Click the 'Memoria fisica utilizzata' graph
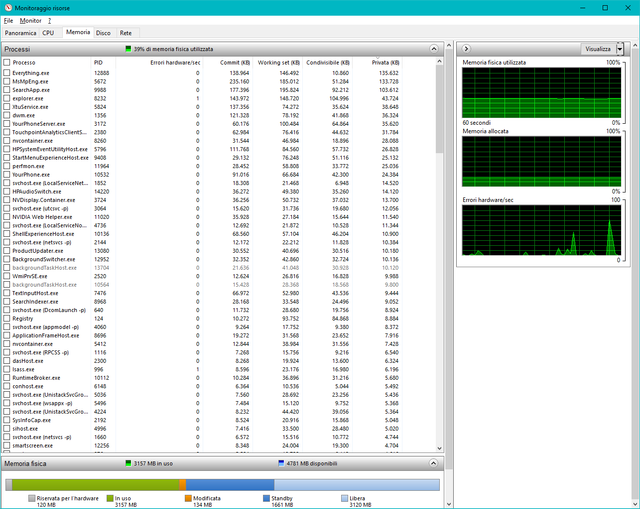The height and width of the screenshot is (509, 640). pos(541,93)
